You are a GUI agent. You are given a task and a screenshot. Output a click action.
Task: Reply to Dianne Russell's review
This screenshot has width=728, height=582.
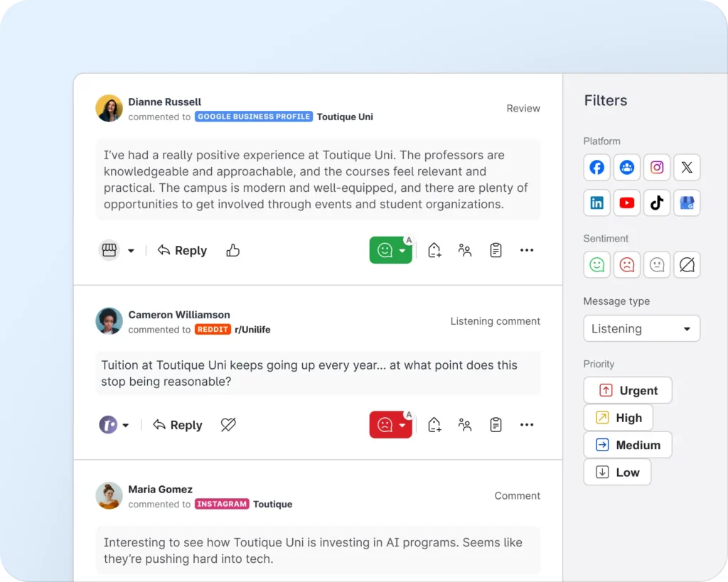click(182, 250)
